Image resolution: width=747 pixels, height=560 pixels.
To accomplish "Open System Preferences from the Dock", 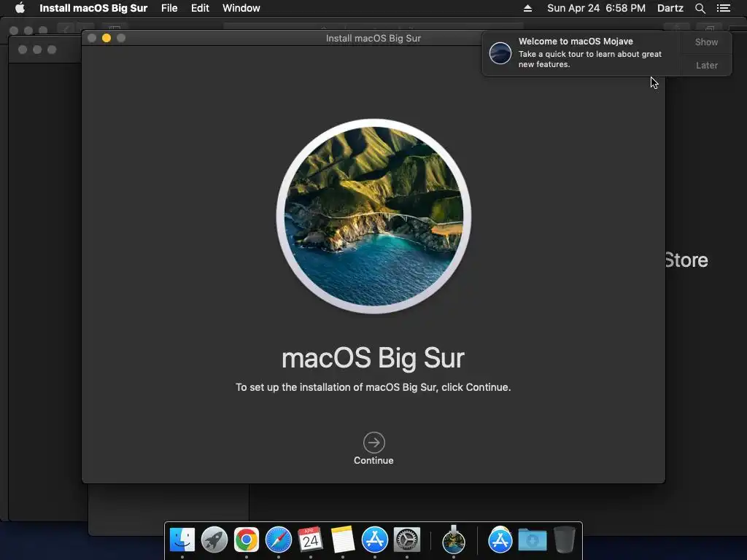I will [407, 540].
